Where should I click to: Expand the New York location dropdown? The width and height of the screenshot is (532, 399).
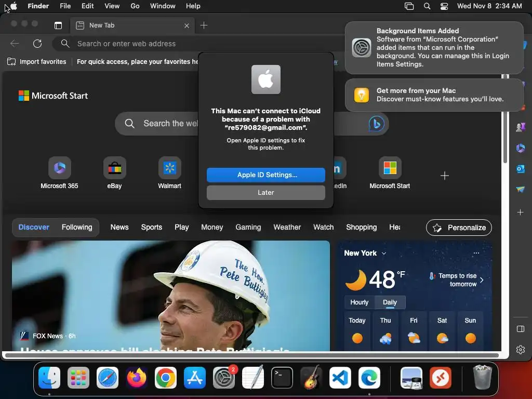pos(384,254)
